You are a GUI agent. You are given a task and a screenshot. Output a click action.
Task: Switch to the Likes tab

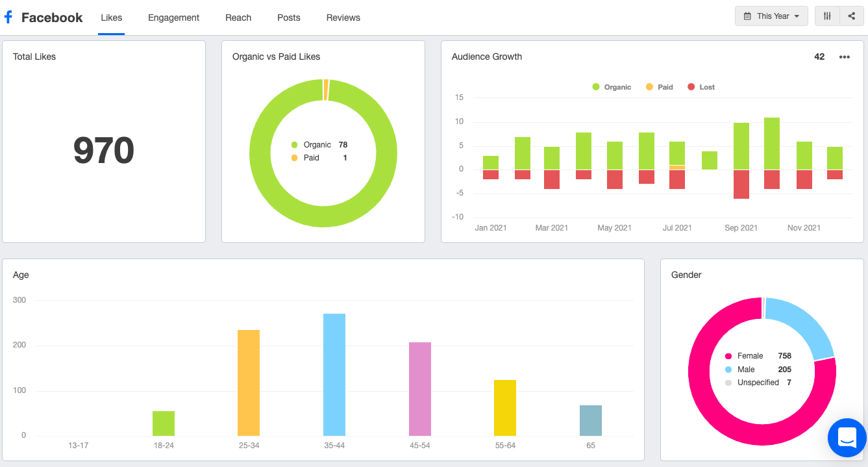[112, 18]
